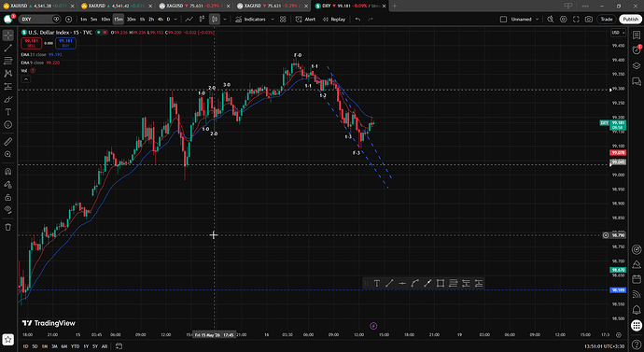
Task: Click the trash icon to remove drawings
Action: (x=7, y=227)
